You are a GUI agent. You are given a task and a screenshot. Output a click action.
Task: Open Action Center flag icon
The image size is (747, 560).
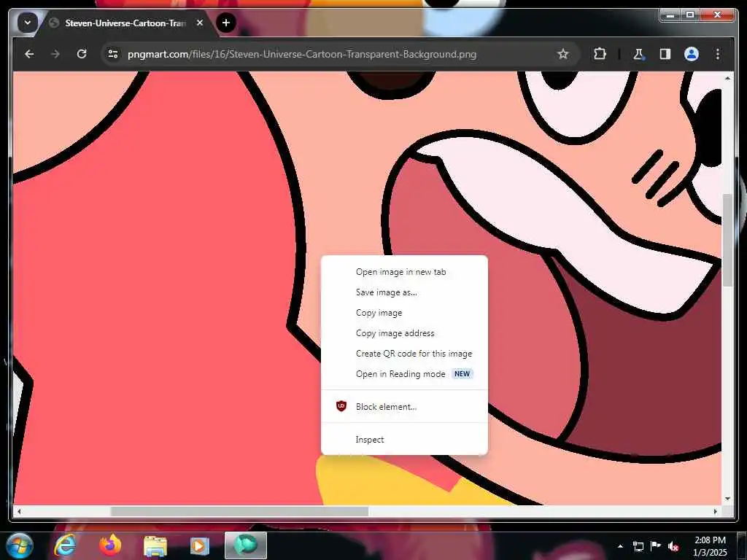(x=656, y=546)
